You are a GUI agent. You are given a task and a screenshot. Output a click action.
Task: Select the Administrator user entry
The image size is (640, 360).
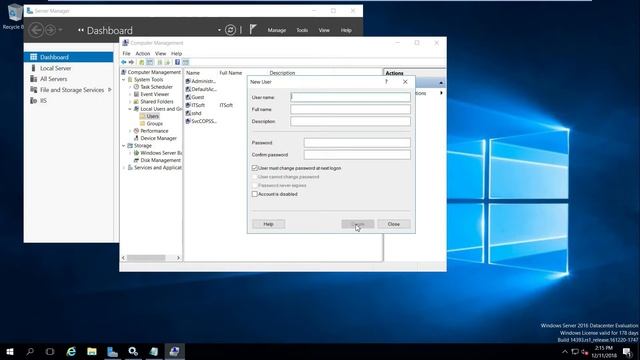[201, 81]
